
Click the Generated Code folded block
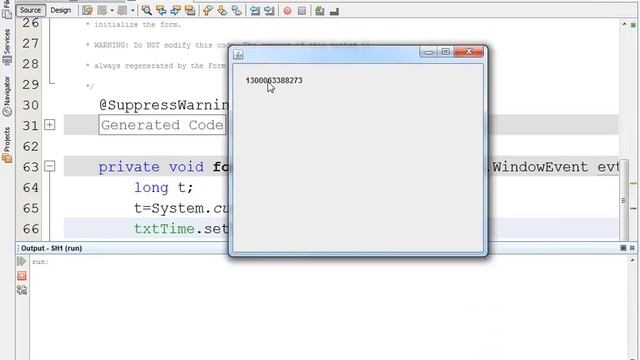[162, 125]
